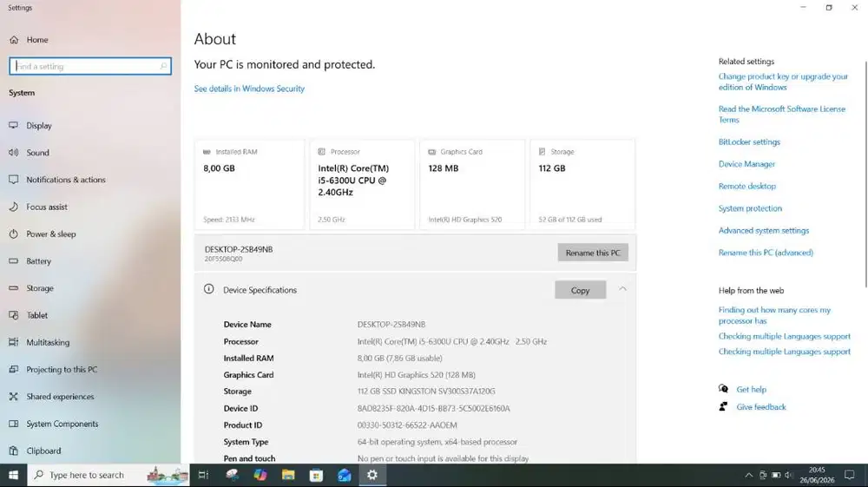Click the Display monitor icon
868x487 pixels.
coord(14,126)
